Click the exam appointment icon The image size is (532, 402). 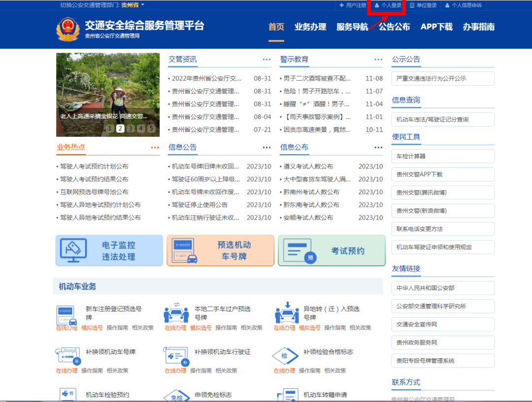pyautogui.click(x=299, y=251)
